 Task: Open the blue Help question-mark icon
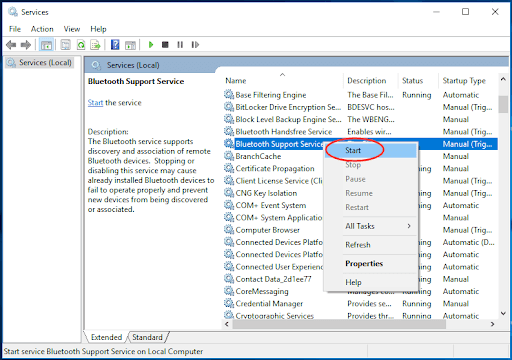115,44
